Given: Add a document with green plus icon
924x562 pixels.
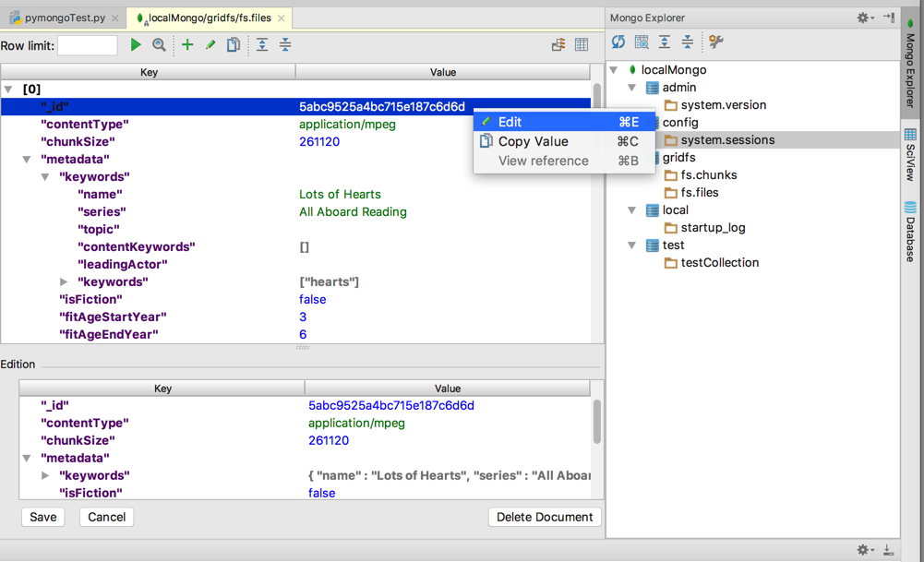Looking at the screenshot, I should 187,44.
